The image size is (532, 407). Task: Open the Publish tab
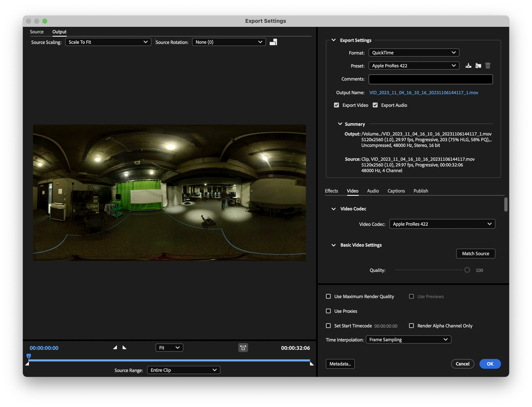pyautogui.click(x=421, y=191)
